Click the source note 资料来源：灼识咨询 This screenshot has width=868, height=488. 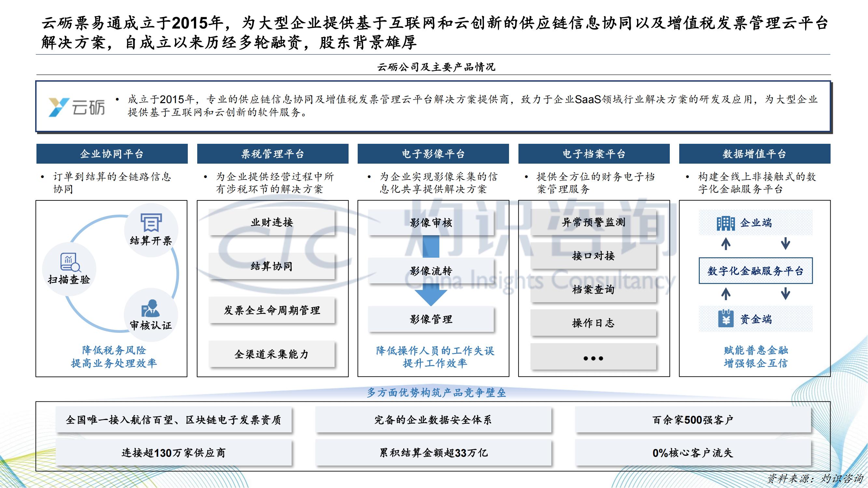tap(815, 478)
